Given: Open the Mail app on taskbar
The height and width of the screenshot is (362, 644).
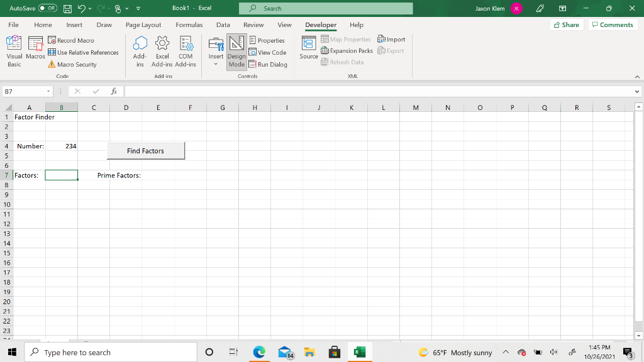Looking at the screenshot, I should coord(285,352).
